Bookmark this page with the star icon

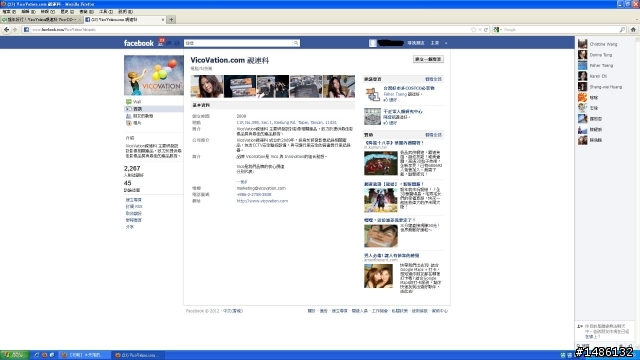tap(473, 29)
